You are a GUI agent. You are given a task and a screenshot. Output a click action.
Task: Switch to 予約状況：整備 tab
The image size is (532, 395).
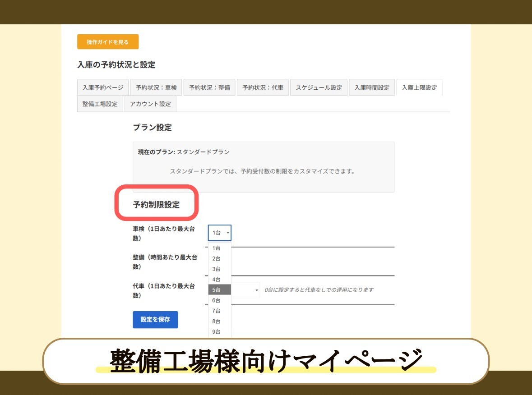point(209,87)
